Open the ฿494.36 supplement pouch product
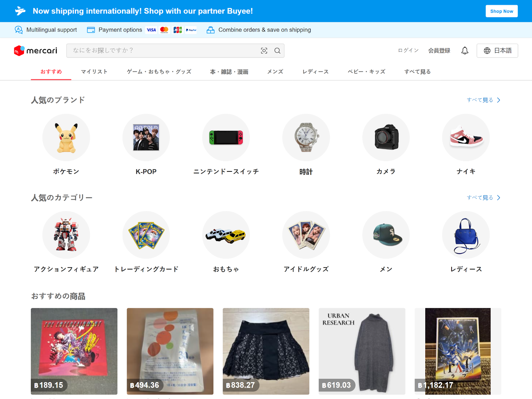This screenshot has width=532, height=399. [x=170, y=351]
